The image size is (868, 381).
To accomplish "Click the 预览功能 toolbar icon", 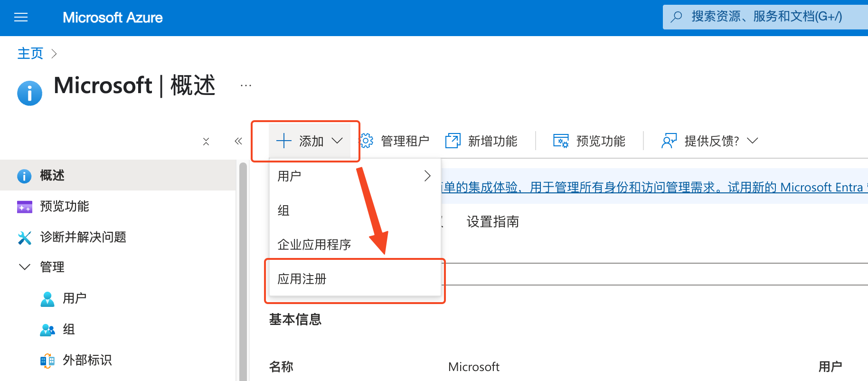I will click(x=561, y=141).
